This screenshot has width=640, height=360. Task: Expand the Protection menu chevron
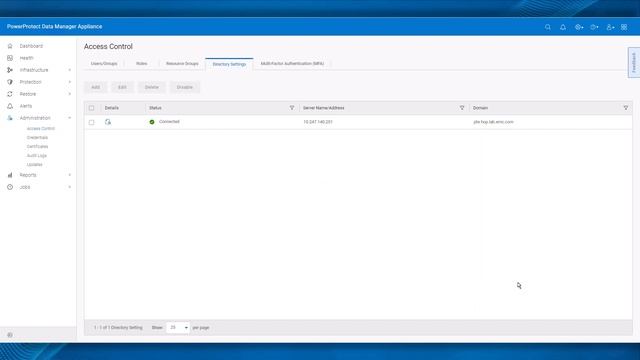pyautogui.click(x=69, y=82)
